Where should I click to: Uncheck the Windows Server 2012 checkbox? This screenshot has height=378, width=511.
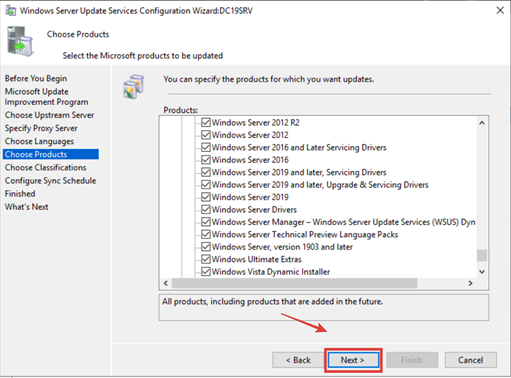click(x=206, y=135)
